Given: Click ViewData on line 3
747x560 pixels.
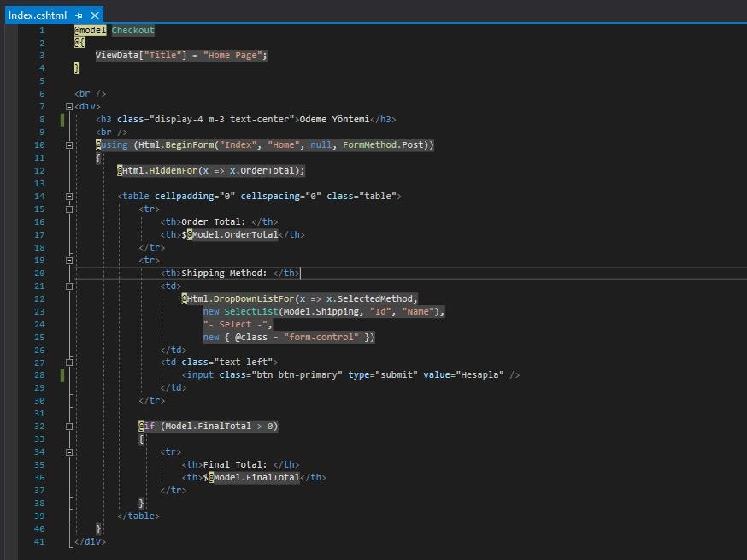Looking at the screenshot, I should pyautogui.click(x=117, y=56).
